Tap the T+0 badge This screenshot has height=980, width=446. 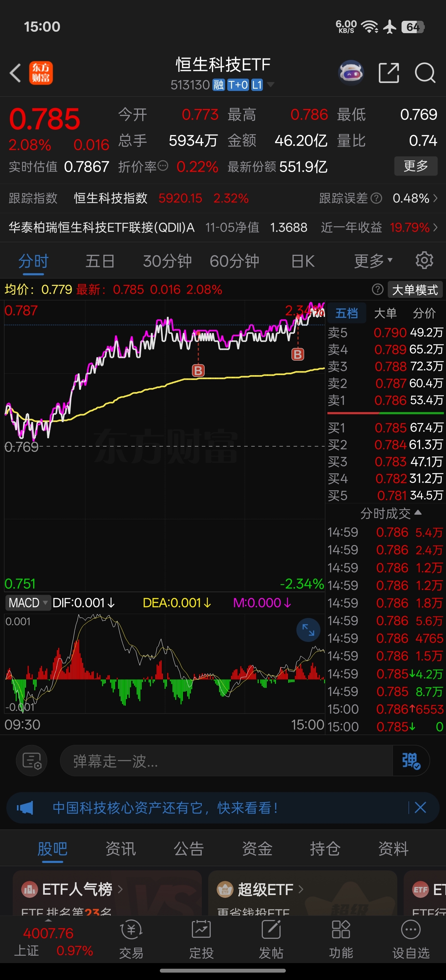tap(238, 85)
